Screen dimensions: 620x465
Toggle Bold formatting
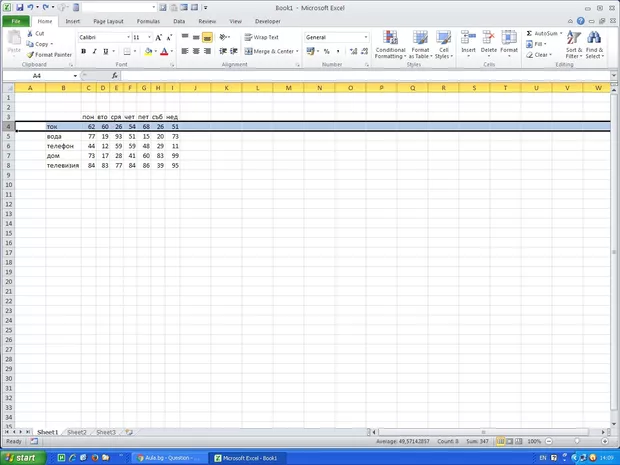coord(83,51)
